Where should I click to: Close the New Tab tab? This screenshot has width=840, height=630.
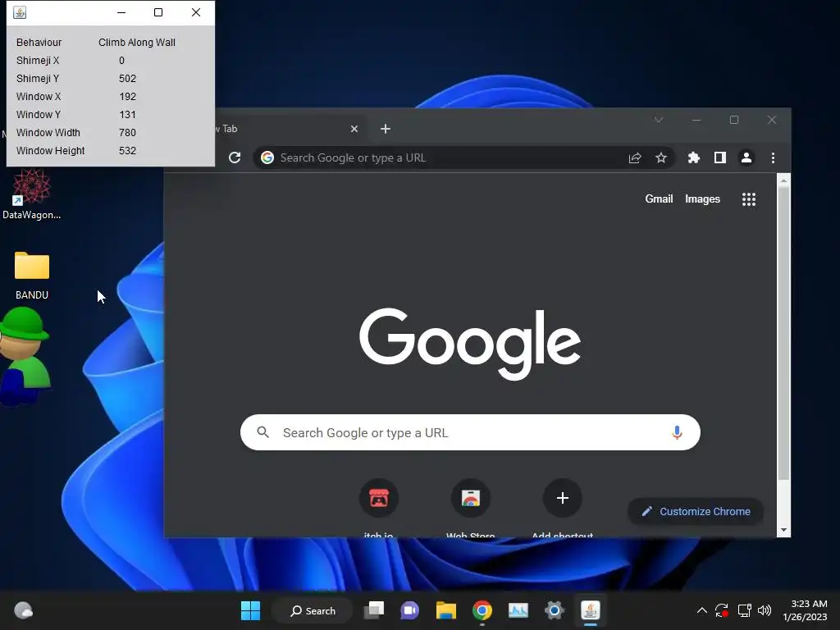tap(354, 129)
